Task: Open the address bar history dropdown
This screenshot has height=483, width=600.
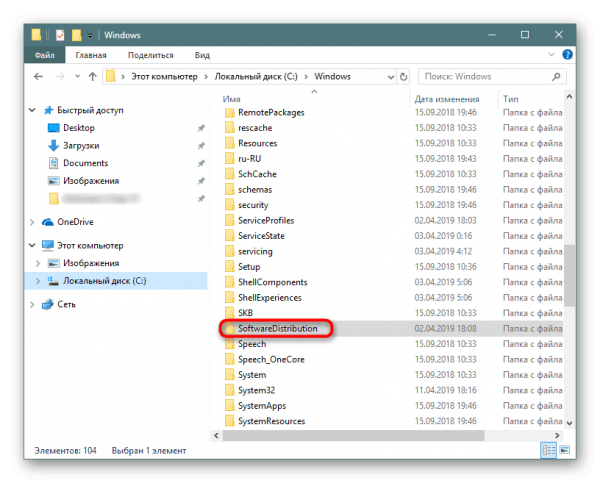Action: 391,77
